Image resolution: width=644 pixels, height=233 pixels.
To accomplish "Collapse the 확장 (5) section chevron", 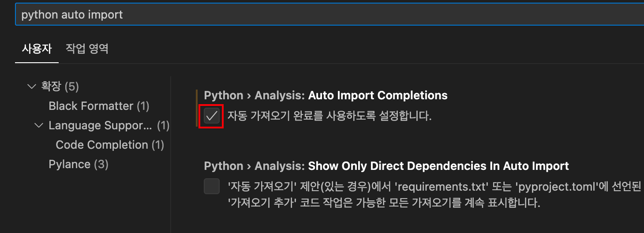I will click(31, 86).
